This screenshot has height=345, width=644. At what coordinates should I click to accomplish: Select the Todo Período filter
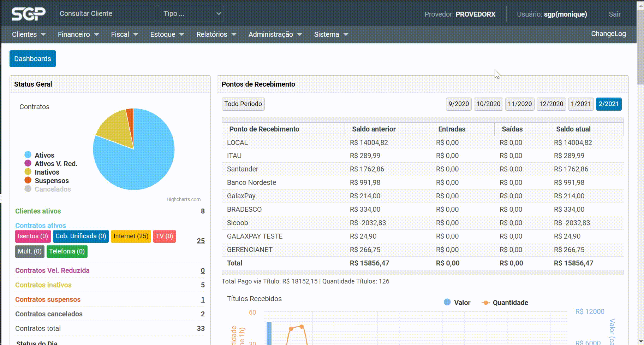pyautogui.click(x=243, y=104)
